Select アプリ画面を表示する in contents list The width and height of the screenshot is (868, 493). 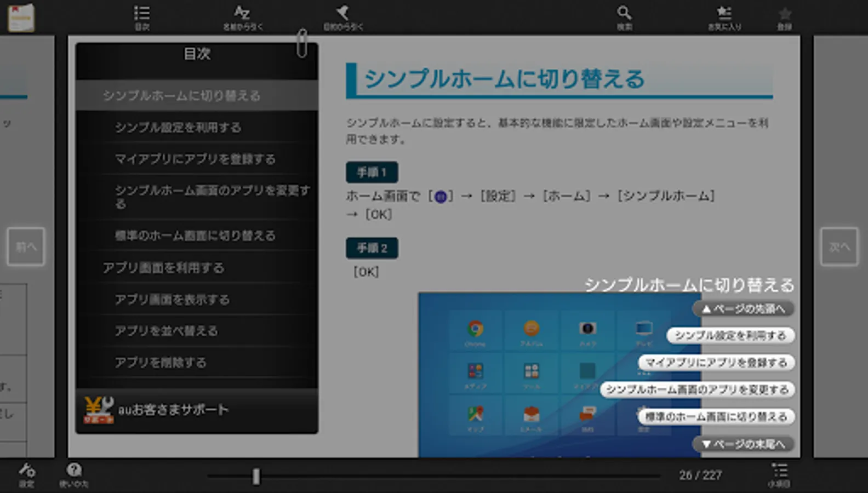click(x=197, y=299)
